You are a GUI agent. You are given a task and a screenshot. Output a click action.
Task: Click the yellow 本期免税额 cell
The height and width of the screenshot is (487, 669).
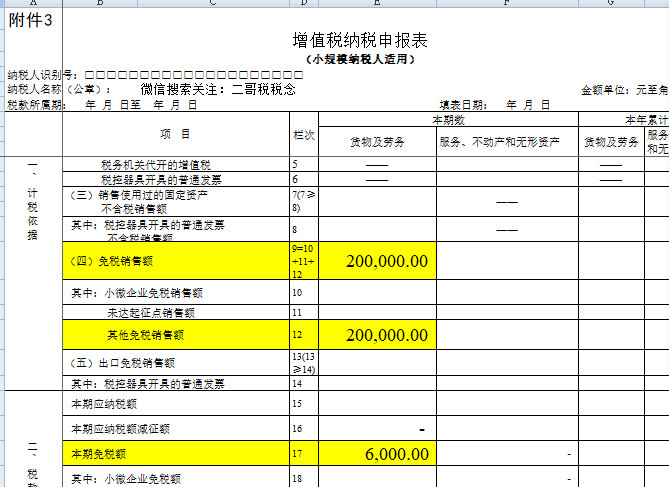coord(176,454)
